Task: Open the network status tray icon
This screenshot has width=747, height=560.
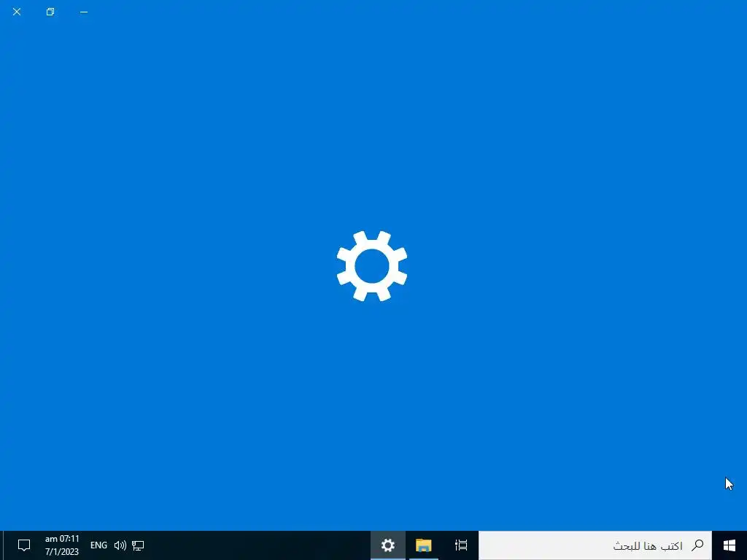Action: tap(138, 545)
